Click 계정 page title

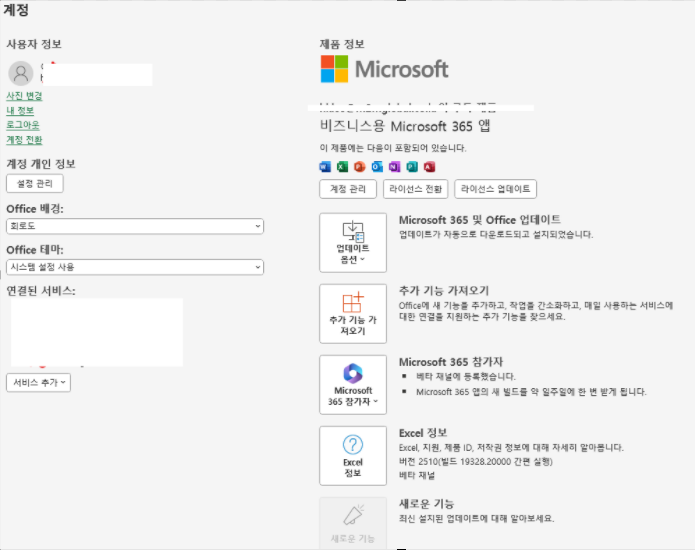click(16, 10)
